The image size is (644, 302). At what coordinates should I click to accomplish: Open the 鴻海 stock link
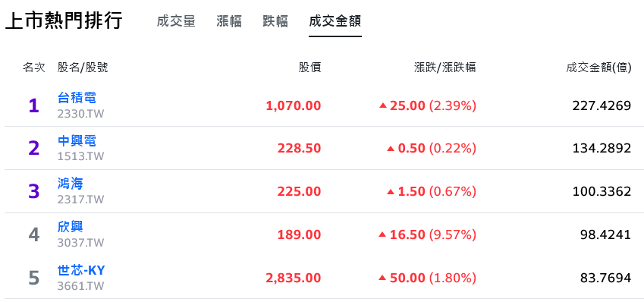pos(71,184)
